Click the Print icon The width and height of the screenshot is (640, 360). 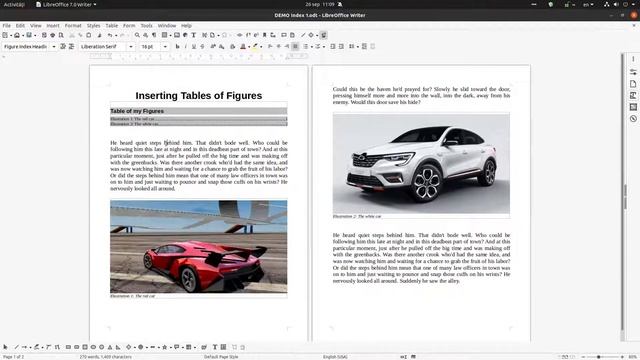click(53, 36)
